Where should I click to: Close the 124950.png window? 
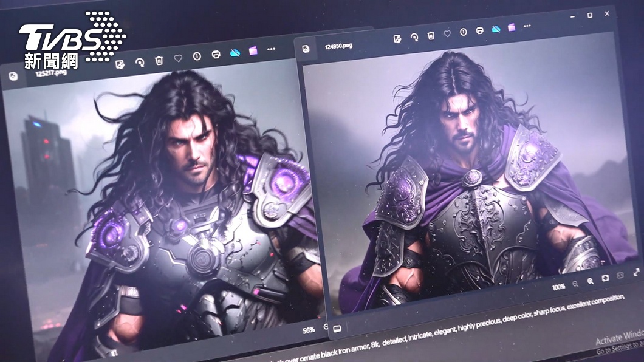[x=607, y=13]
